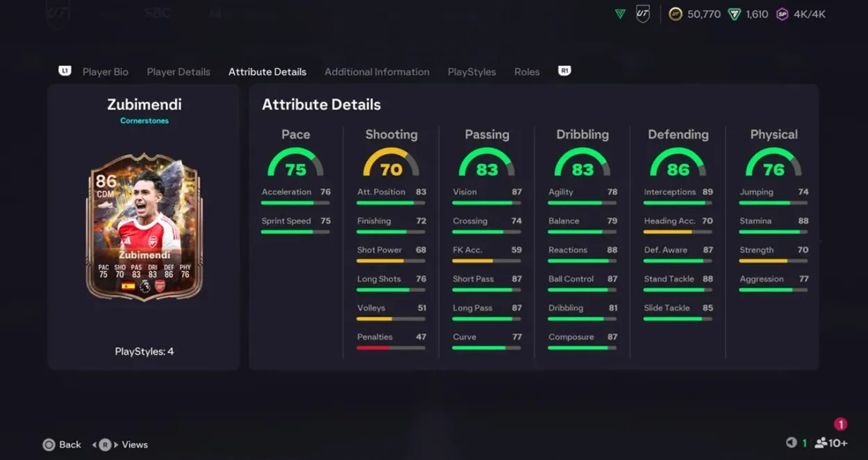Select the Additional Information tab
This screenshot has width=868, height=460.
coord(376,71)
